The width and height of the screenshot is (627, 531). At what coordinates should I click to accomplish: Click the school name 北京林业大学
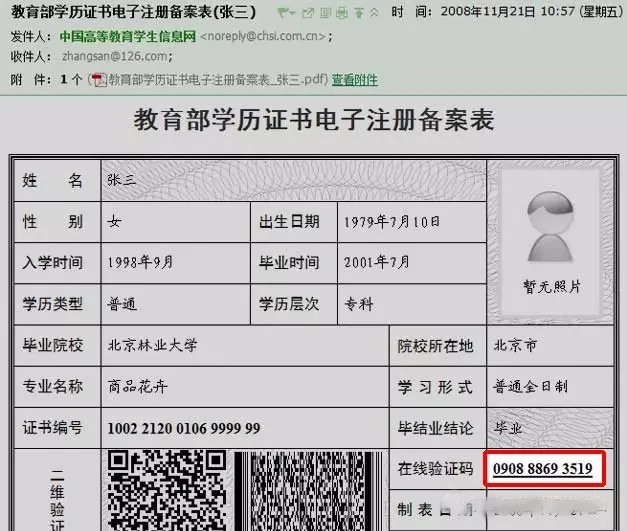click(x=152, y=345)
